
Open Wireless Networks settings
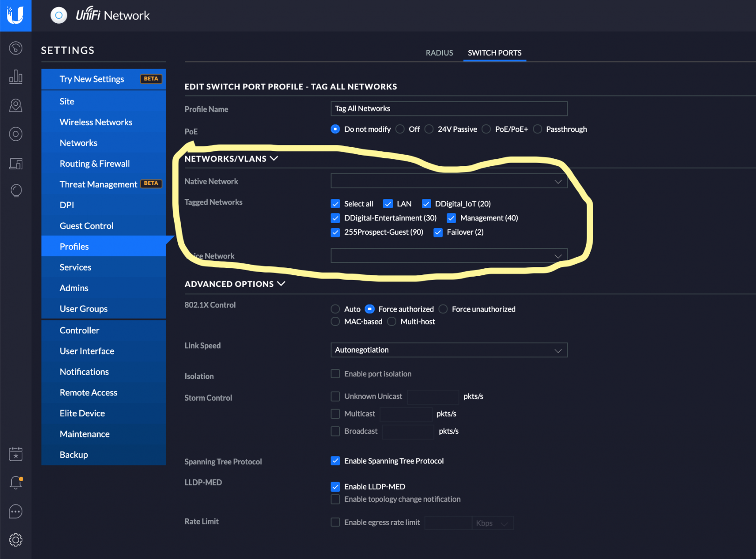click(103, 122)
